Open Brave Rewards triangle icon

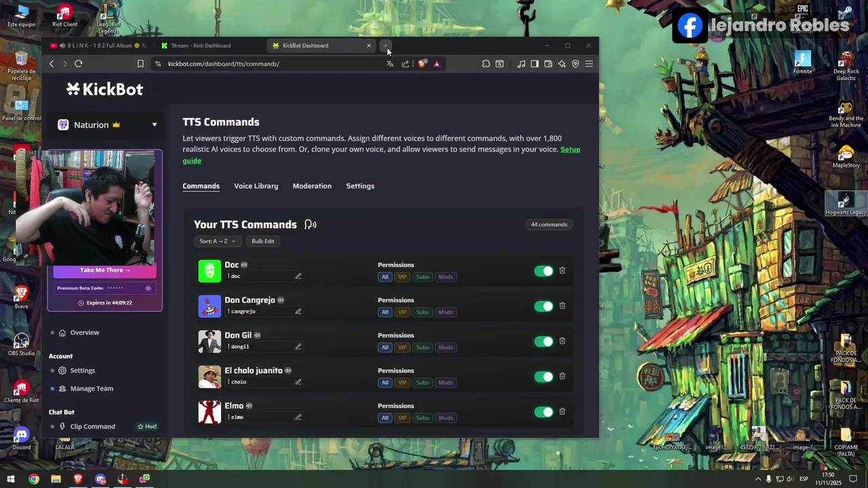point(437,64)
